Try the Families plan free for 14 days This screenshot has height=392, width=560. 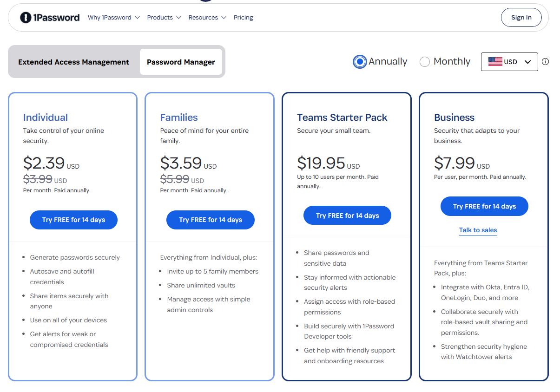point(210,220)
